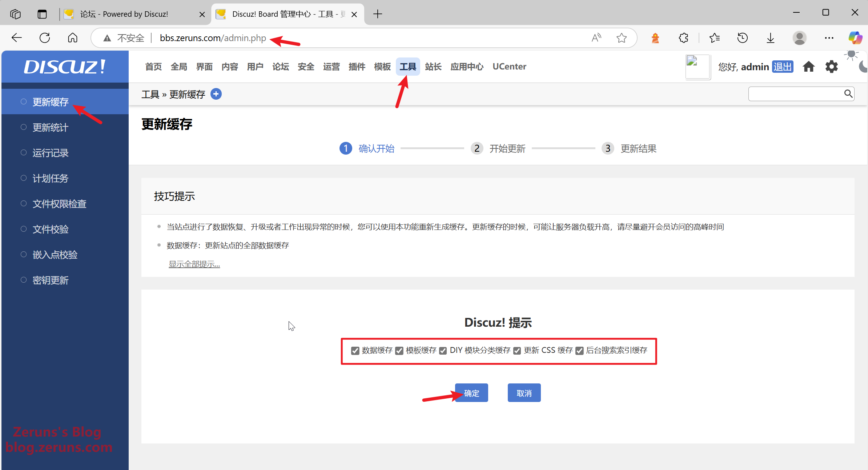Select 嵌入点校验 in the sidebar
868x470 pixels.
pos(65,255)
